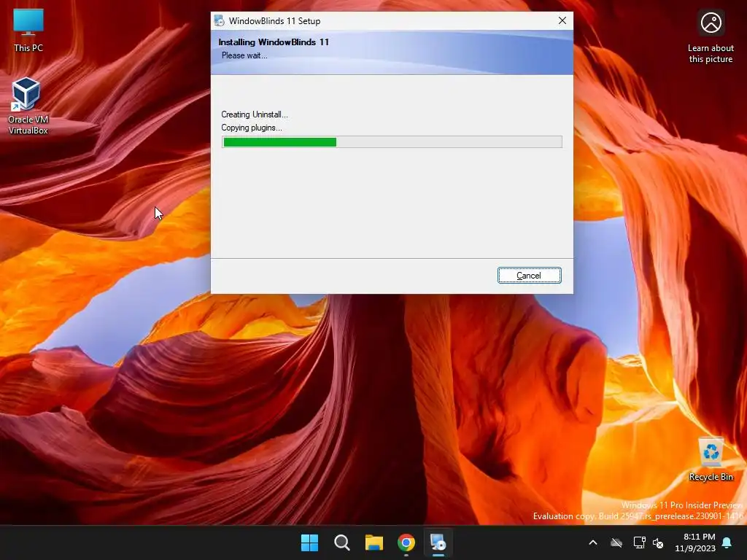
Task: Open the notification bell icon
Action: pos(727,542)
